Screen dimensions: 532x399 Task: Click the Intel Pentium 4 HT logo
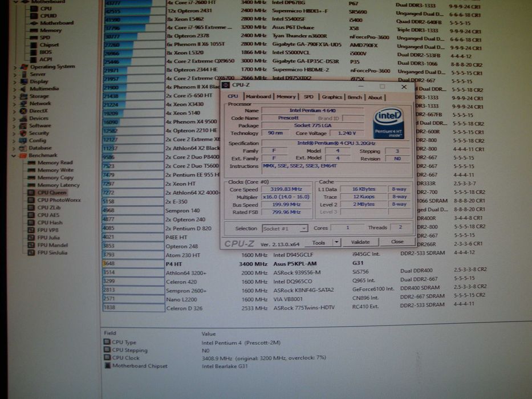click(x=388, y=124)
